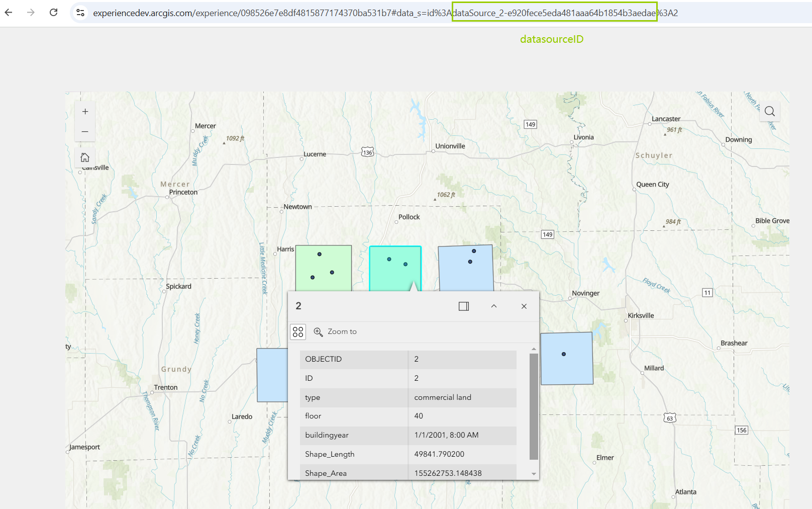Screen dimensions: 812x509
Task: Open the map search magnifier
Action: point(769,112)
